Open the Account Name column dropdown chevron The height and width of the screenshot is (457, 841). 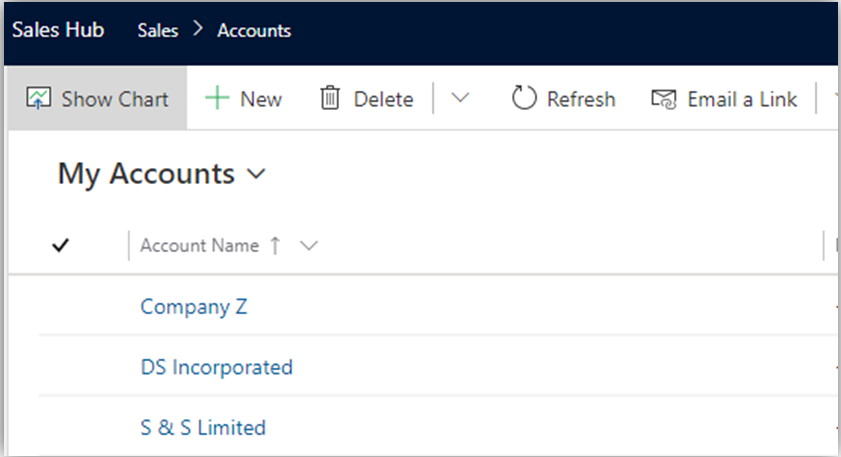[x=309, y=246]
